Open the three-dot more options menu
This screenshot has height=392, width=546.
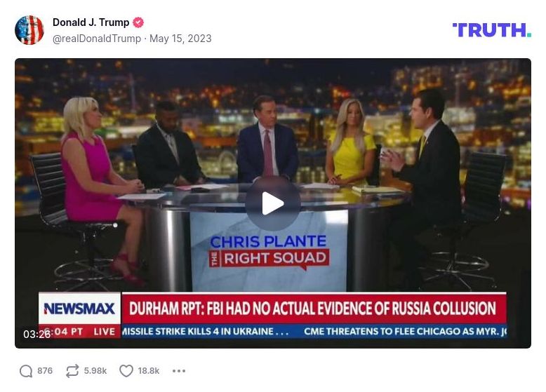(179, 371)
